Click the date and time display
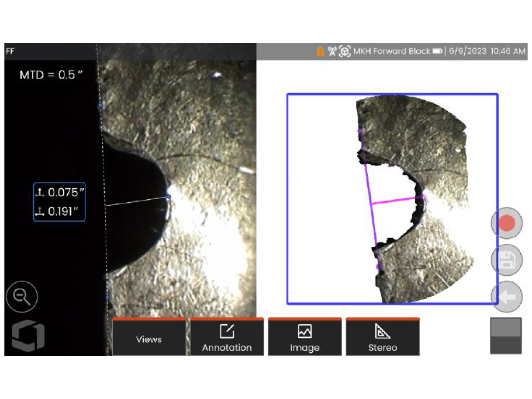This screenshot has width=532, height=399. coord(487,51)
